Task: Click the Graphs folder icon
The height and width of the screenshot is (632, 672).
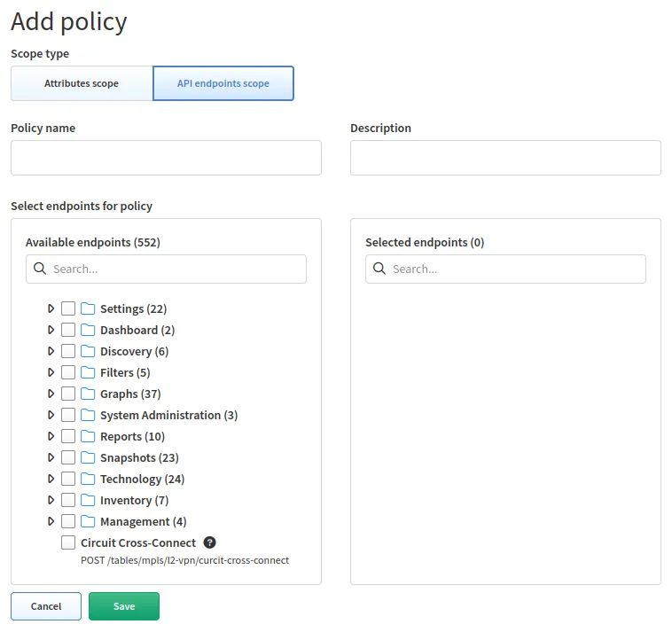Action: tap(88, 394)
